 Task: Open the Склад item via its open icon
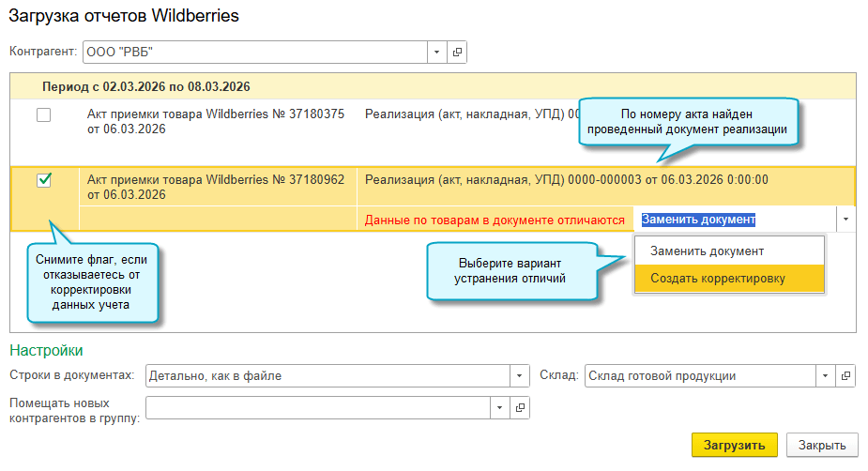click(x=845, y=376)
